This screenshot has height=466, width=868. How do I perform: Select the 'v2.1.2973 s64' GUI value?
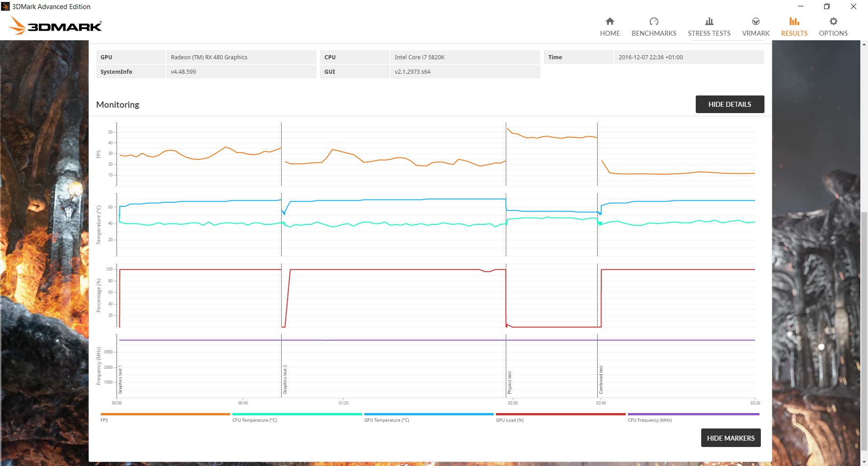coord(412,71)
